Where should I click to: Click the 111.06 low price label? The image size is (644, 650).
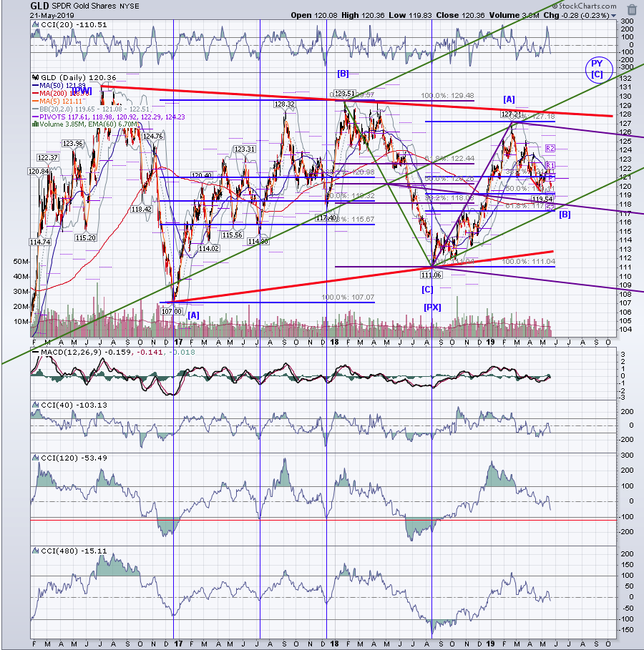pyautogui.click(x=431, y=275)
